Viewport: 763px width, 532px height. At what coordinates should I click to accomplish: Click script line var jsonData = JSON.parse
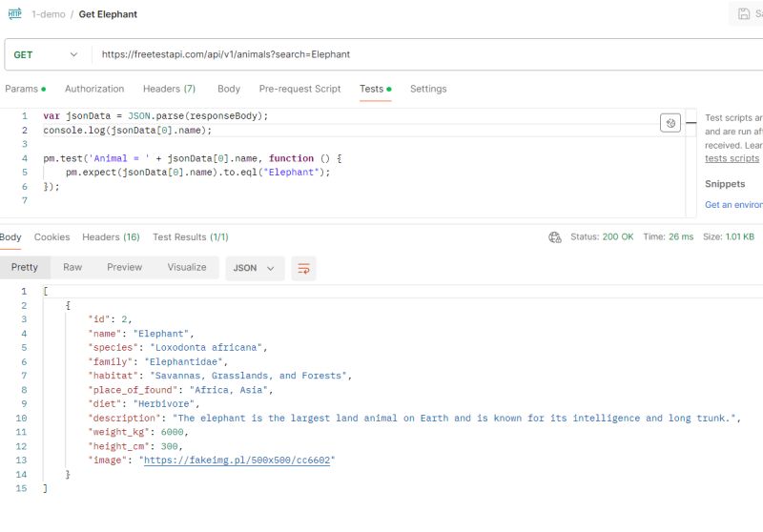pyautogui.click(x=155, y=116)
